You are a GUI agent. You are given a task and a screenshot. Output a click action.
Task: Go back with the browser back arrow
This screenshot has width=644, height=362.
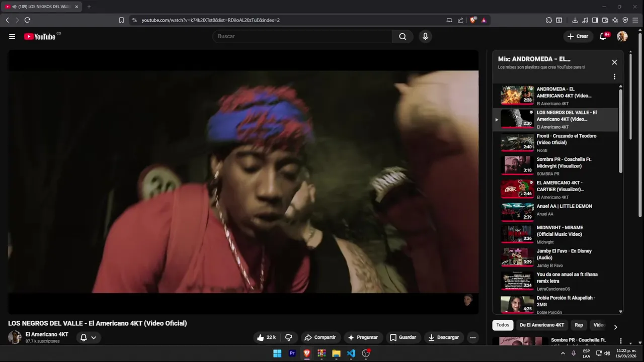(x=7, y=20)
